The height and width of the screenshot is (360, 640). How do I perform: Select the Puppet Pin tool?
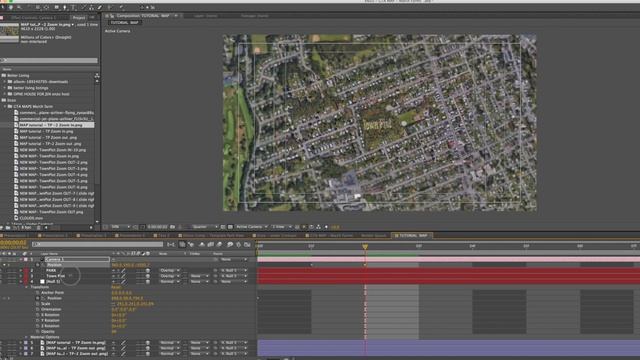tap(121, 7)
